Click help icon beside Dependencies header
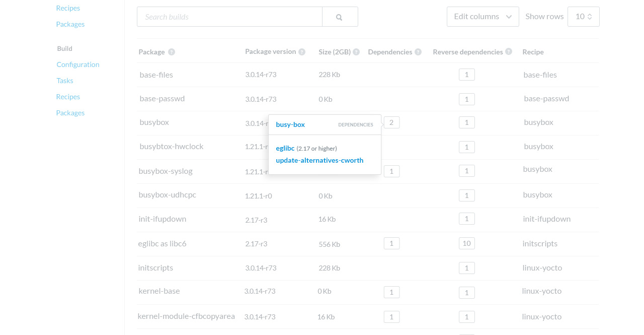The height and width of the screenshot is (335, 644). point(418,52)
